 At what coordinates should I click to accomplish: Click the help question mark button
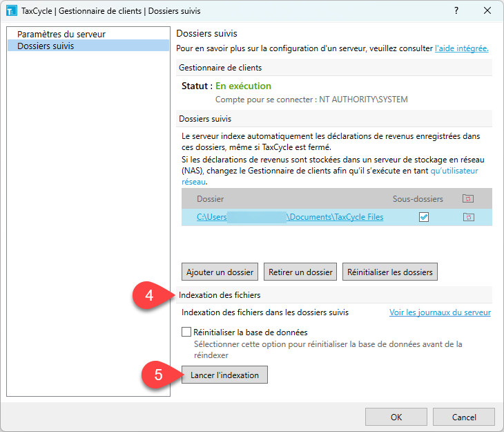pyautogui.click(x=456, y=10)
